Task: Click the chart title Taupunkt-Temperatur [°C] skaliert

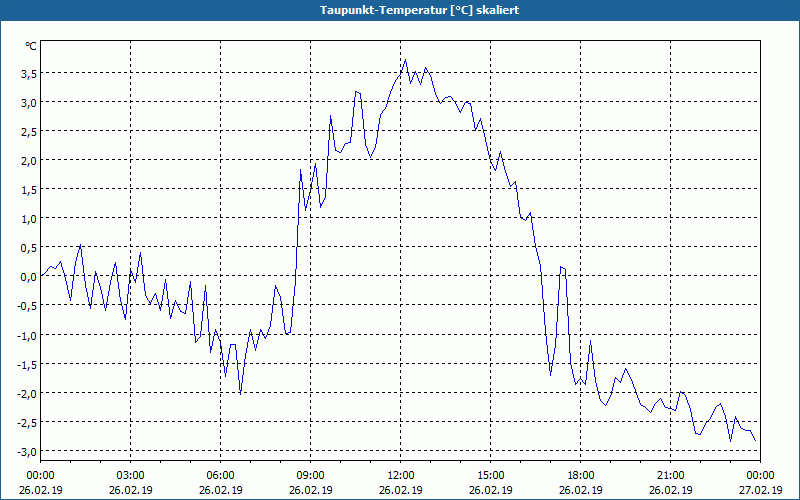Action: tap(419, 10)
